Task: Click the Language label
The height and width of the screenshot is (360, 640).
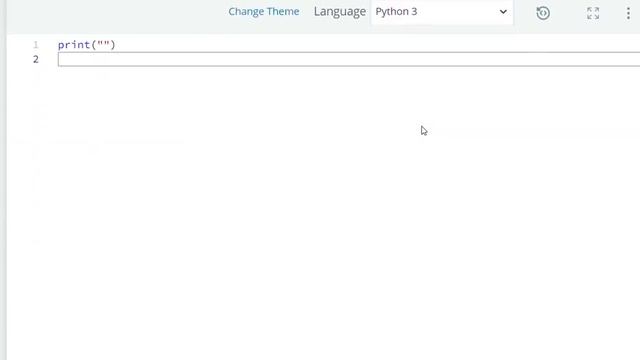Action: pos(340,12)
